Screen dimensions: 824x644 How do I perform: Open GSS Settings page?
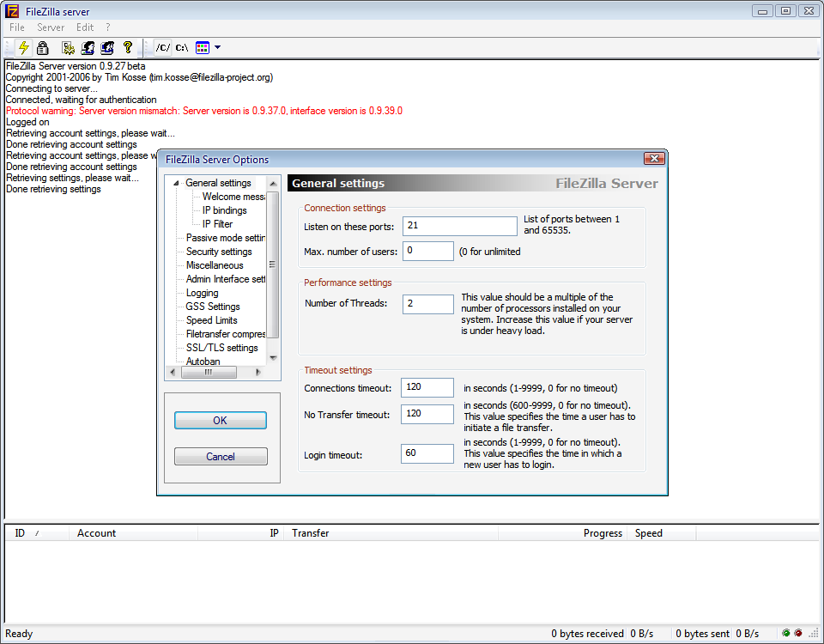click(x=213, y=307)
